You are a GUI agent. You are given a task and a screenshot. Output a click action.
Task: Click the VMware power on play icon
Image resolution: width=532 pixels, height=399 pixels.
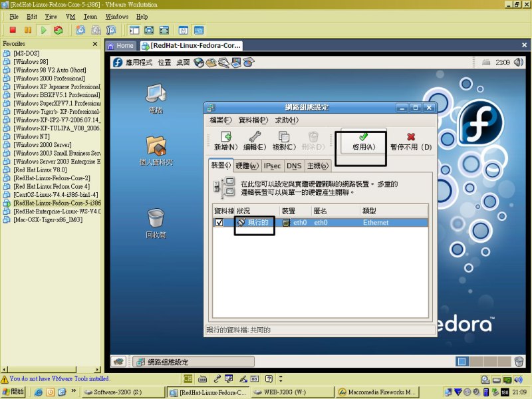pos(43,30)
